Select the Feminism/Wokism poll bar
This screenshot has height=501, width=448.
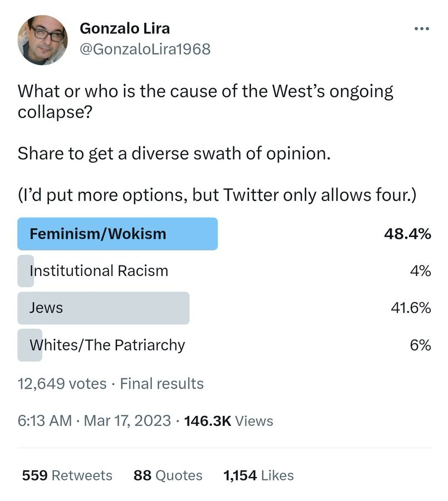[x=117, y=234]
